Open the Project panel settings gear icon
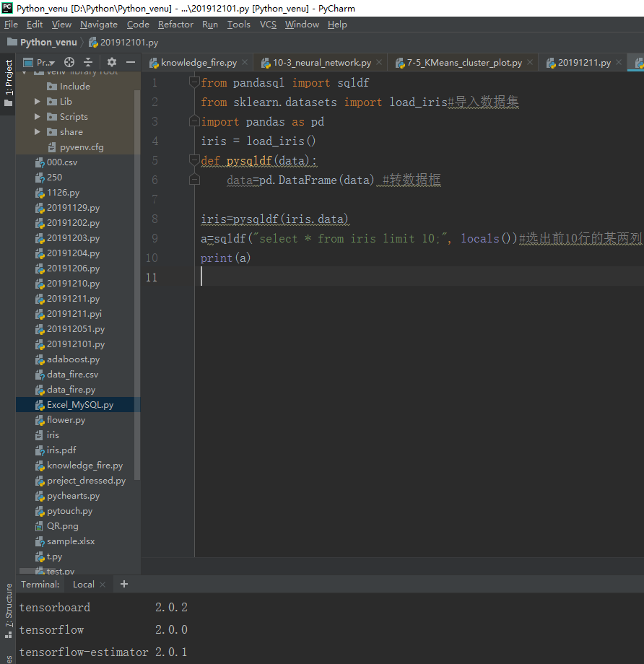Viewport: 644px width, 664px height. point(112,62)
